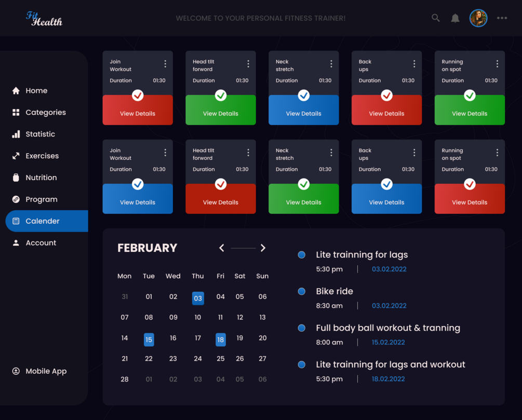Click the Calender calendar icon
Image resolution: width=522 pixels, height=420 pixels.
pos(16,221)
